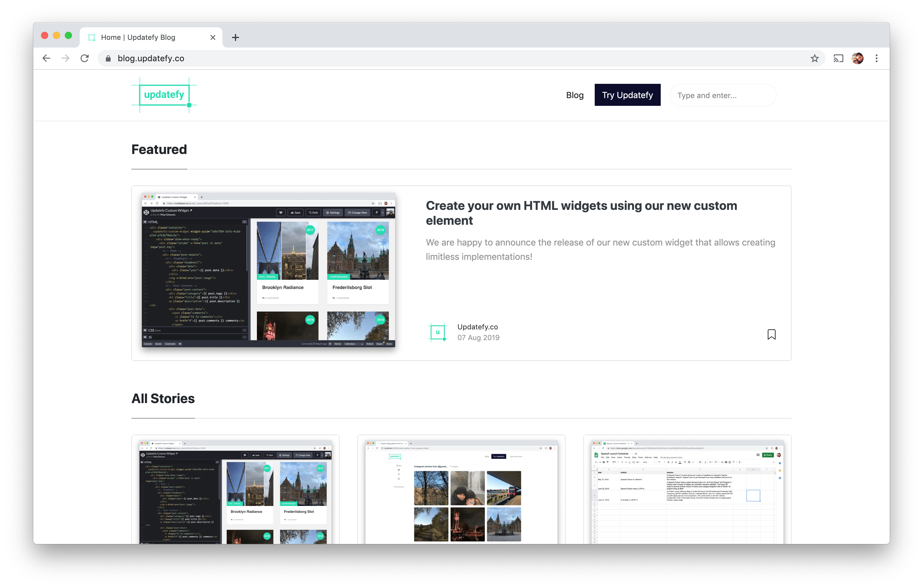Click the macOS yellow minimize window button
The width and height of the screenshot is (923, 588).
[56, 36]
